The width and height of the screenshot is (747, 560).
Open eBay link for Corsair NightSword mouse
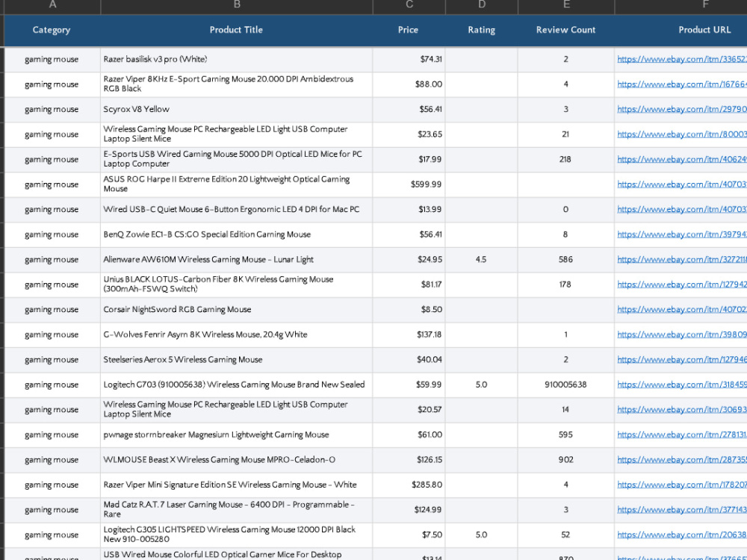682,310
